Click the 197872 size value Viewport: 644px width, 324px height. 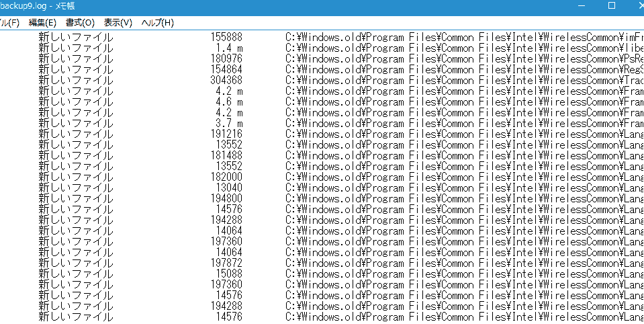click(226, 263)
